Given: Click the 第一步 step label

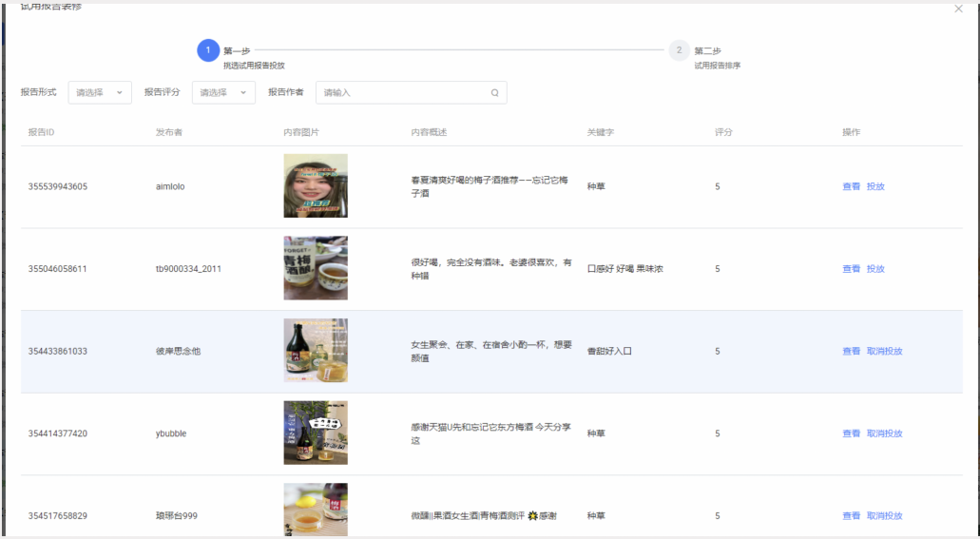Looking at the screenshot, I should point(237,51).
